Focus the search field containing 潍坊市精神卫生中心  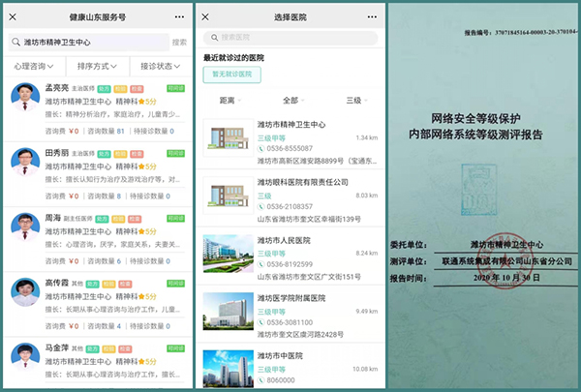click(x=89, y=43)
